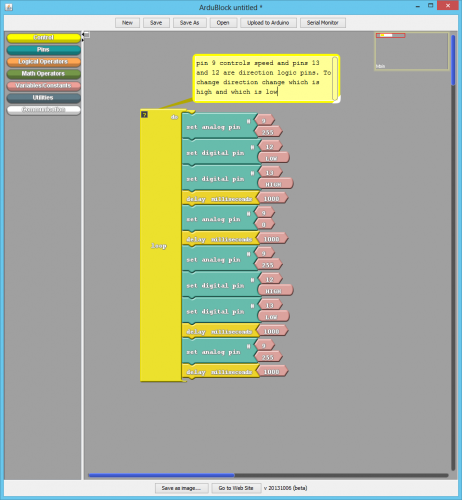Select the first LOW value block
Screen dimensions: 462x500
(273, 158)
